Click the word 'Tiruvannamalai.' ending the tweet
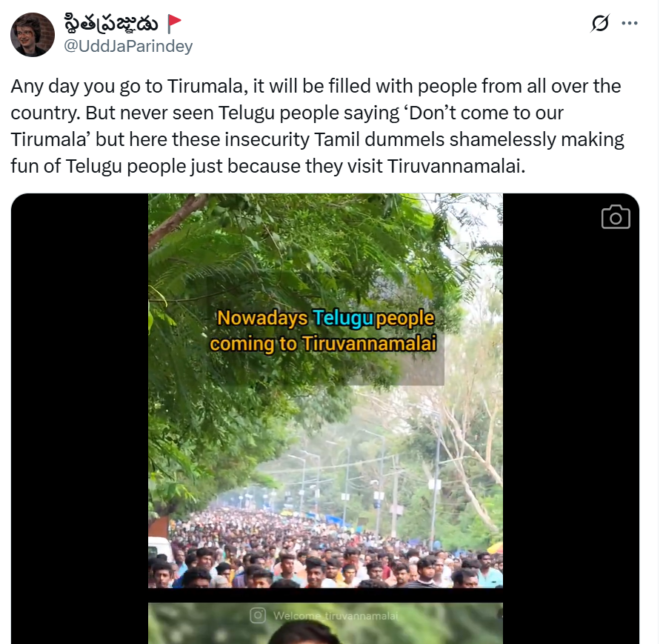Viewport: 663px width, 644px height. point(456,166)
